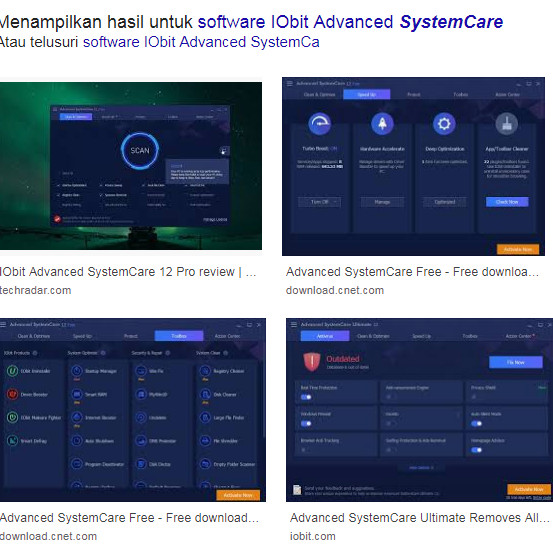Image resolution: width=553 pixels, height=553 pixels.
Task: Select the highlighted Toolbox tab in Toolbox screenshot
Action: (179, 336)
